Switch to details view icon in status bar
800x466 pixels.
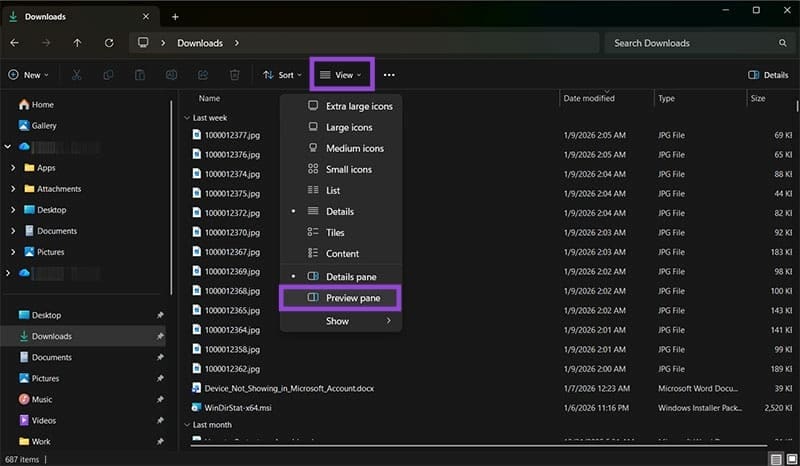tap(776, 459)
